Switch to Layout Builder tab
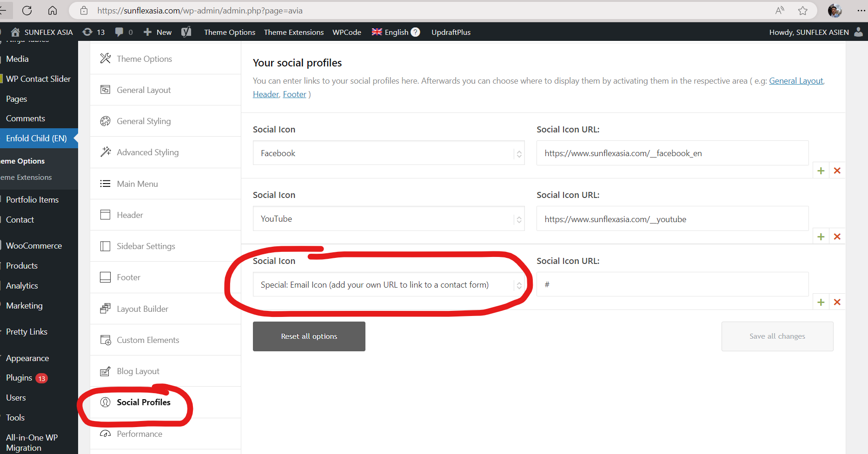Viewport: 868px width, 454px height. click(x=166, y=309)
